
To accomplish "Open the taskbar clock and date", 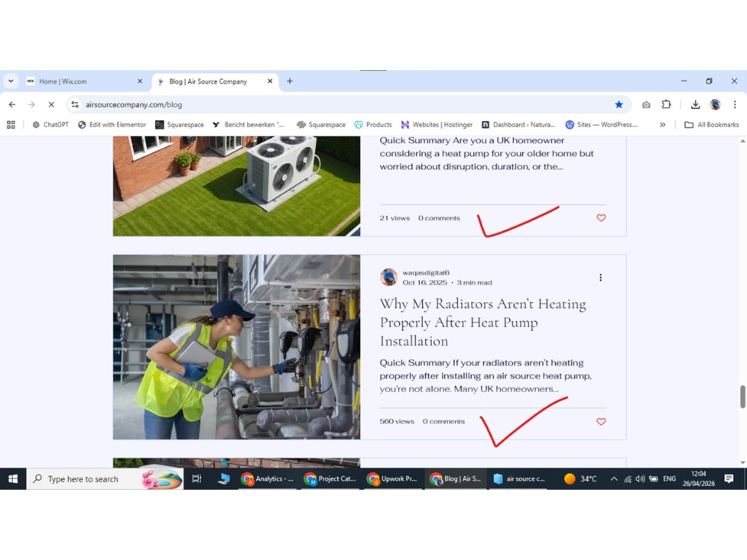I will (698, 479).
